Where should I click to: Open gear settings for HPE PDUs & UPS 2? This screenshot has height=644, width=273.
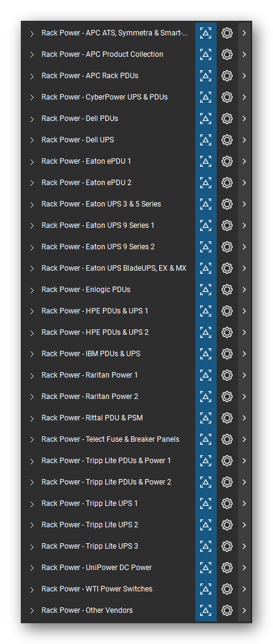point(227,332)
